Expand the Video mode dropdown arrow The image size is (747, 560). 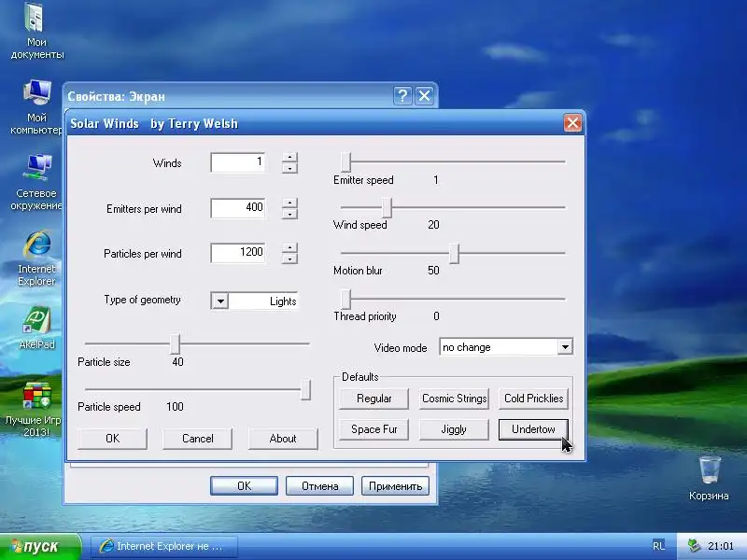[565, 346]
